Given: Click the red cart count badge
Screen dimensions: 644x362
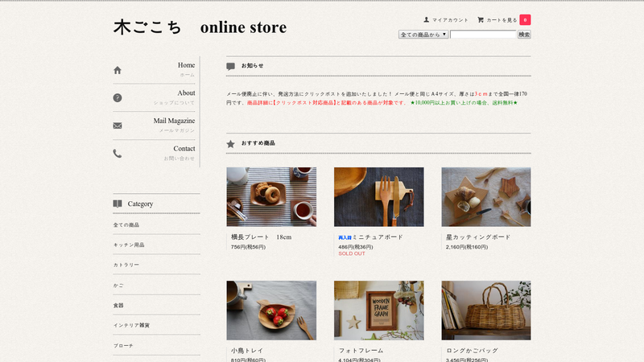Looking at the screenshot, I should [x=525, y=19].
